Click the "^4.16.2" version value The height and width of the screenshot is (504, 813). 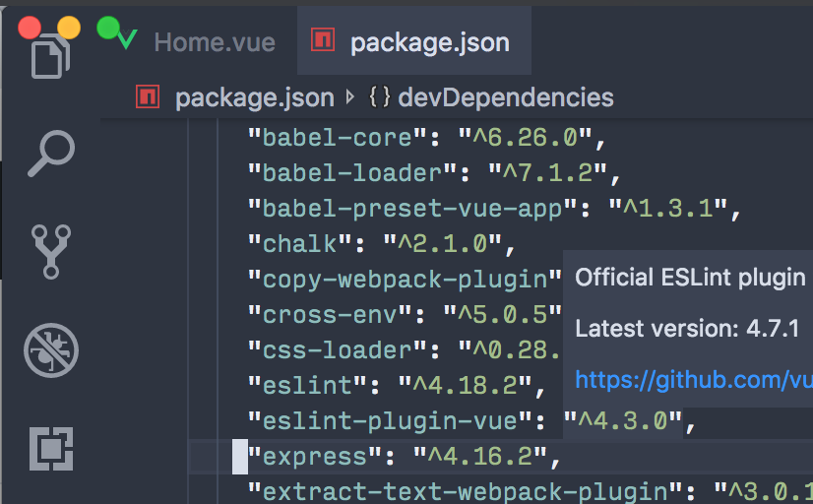(x=480, y=457)
